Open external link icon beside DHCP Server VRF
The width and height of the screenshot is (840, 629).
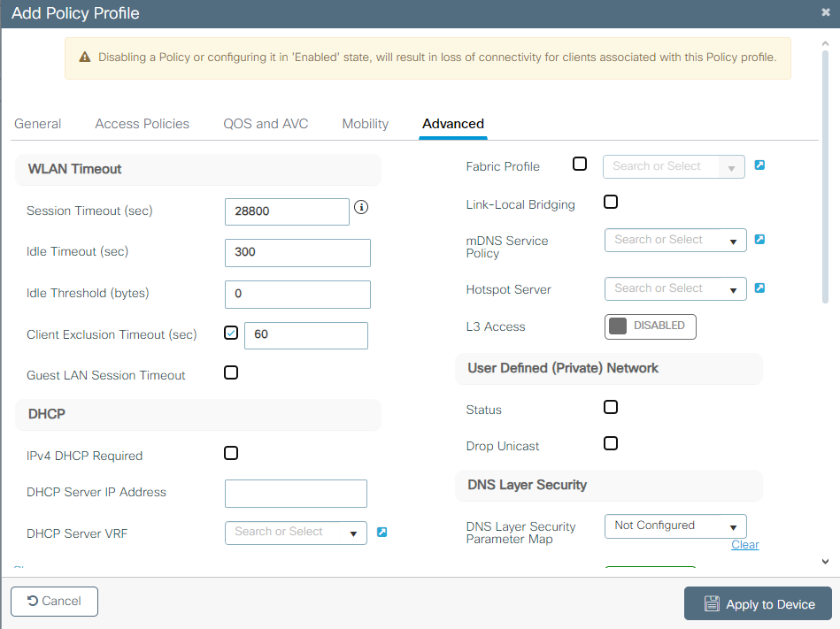pos(381,532)
